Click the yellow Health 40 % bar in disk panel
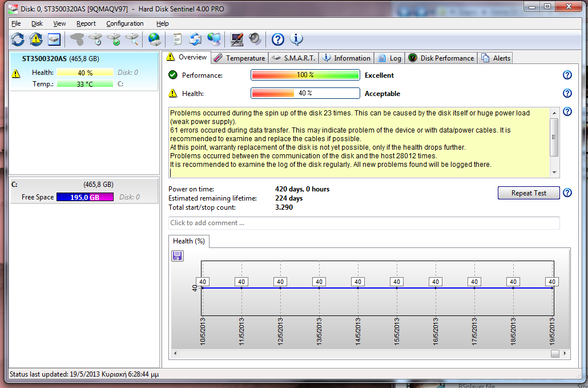This screenshot has width=588, height=388. point(84,73)
